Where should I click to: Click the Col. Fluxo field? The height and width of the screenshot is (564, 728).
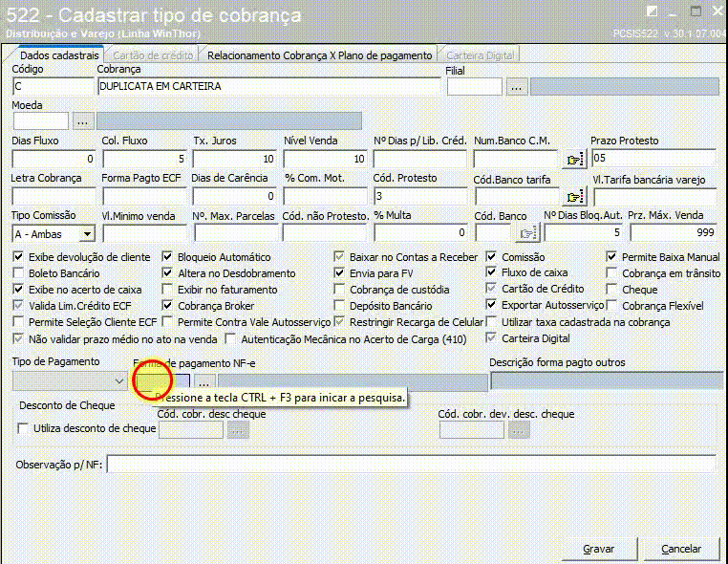(144, 159)
